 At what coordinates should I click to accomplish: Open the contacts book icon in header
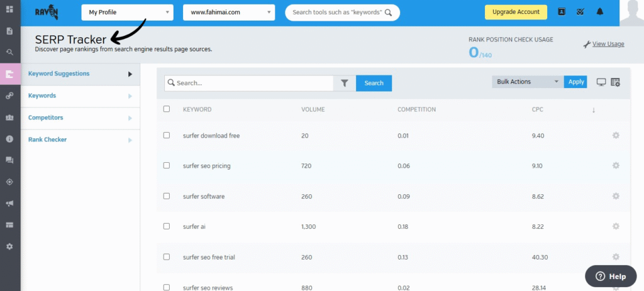(563, 12)
